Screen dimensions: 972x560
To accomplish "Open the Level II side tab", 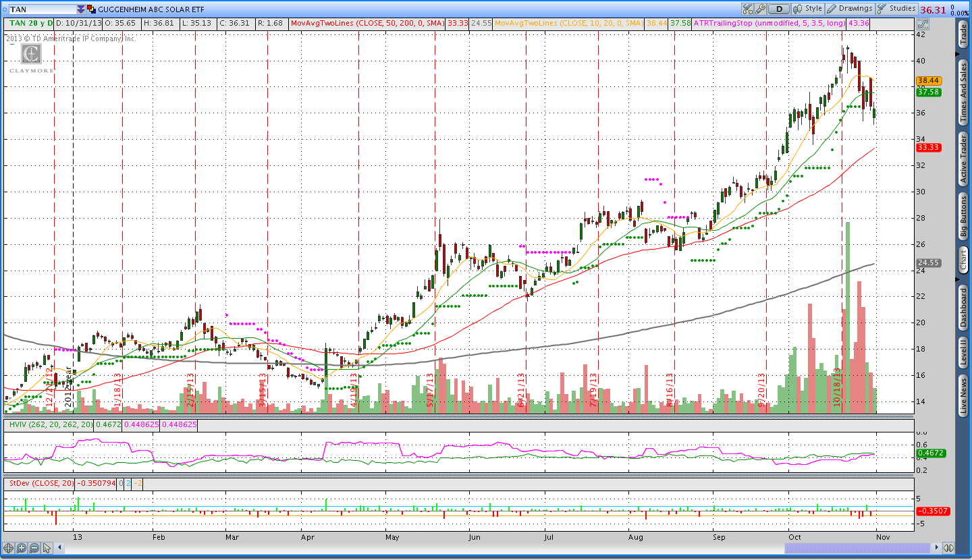I will [964, 354].
